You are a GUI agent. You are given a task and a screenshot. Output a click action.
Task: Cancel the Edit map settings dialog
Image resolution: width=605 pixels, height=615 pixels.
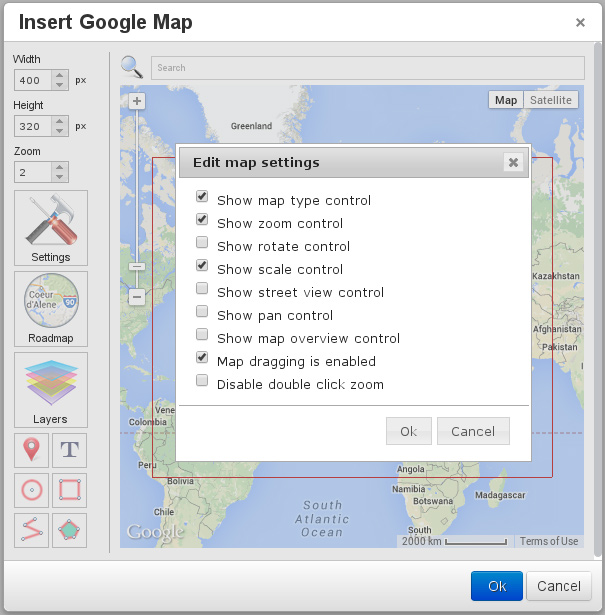click(473, 431)
